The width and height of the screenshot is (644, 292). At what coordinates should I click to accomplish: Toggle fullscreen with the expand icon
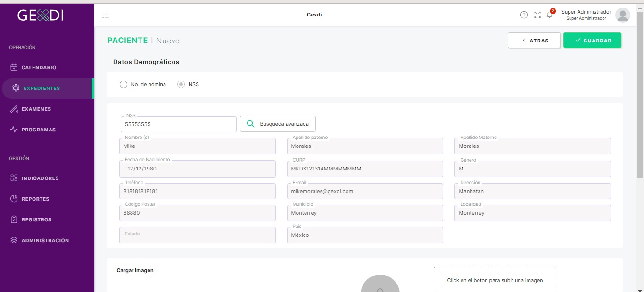[537, 15]
